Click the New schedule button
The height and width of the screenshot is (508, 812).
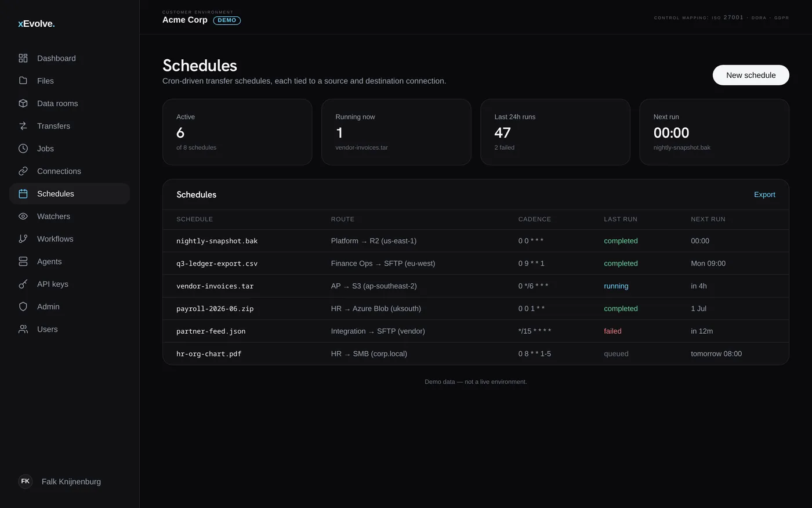pyautogui.click(x=751, y=75)
